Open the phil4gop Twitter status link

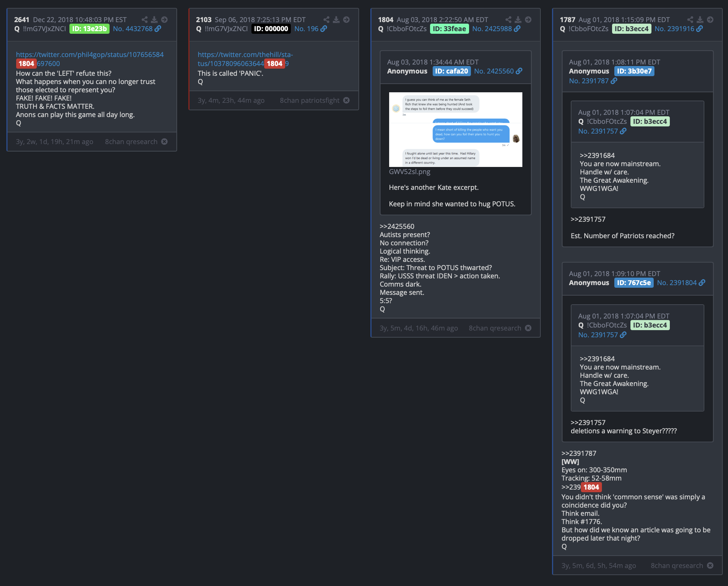(90, 59)
